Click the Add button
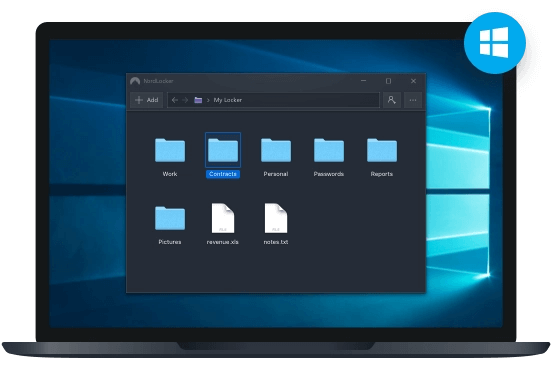 tap(146, 100)
